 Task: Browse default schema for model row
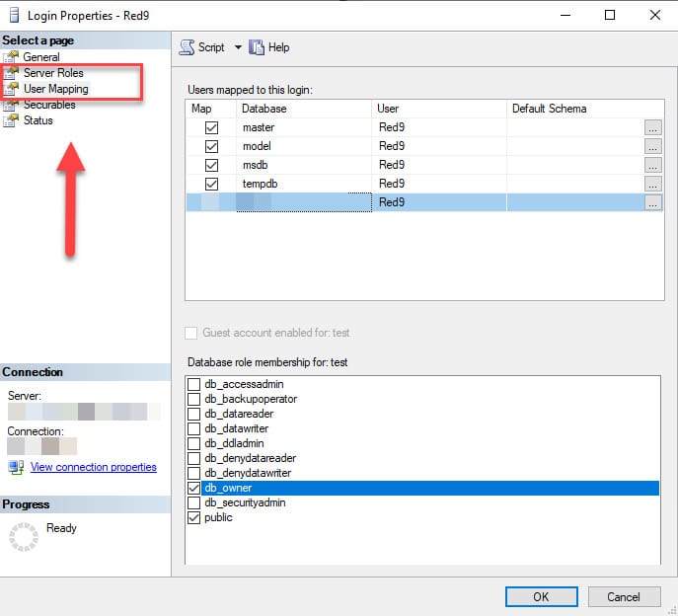pos(653,147)
